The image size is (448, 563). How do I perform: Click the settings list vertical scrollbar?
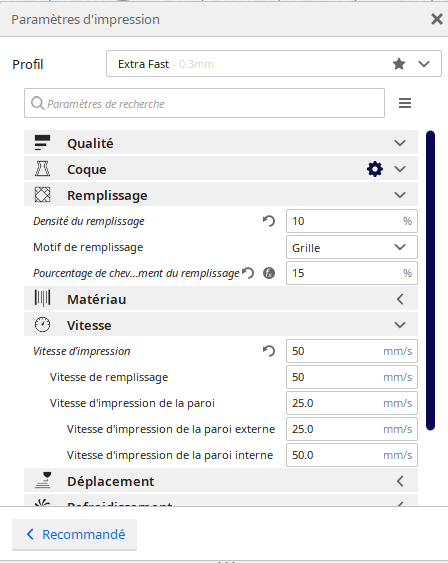pos(430,280)
